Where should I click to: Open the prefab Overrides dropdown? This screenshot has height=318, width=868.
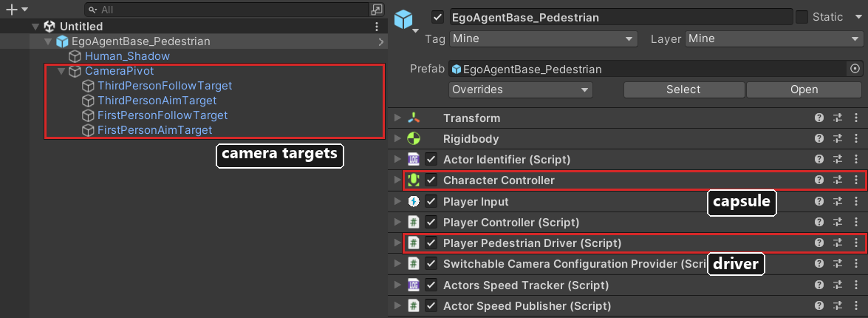pyautogui.click(x=520, y=89)
